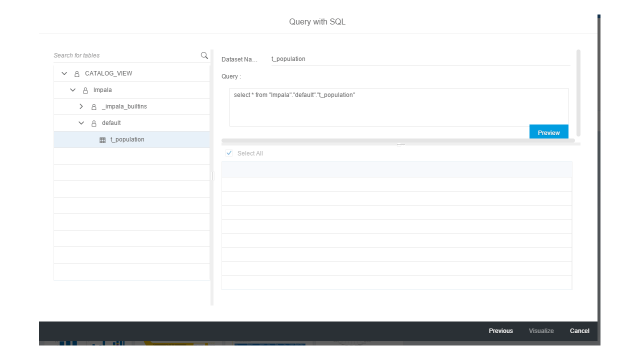Run the query with Preview button

(549, 132)
